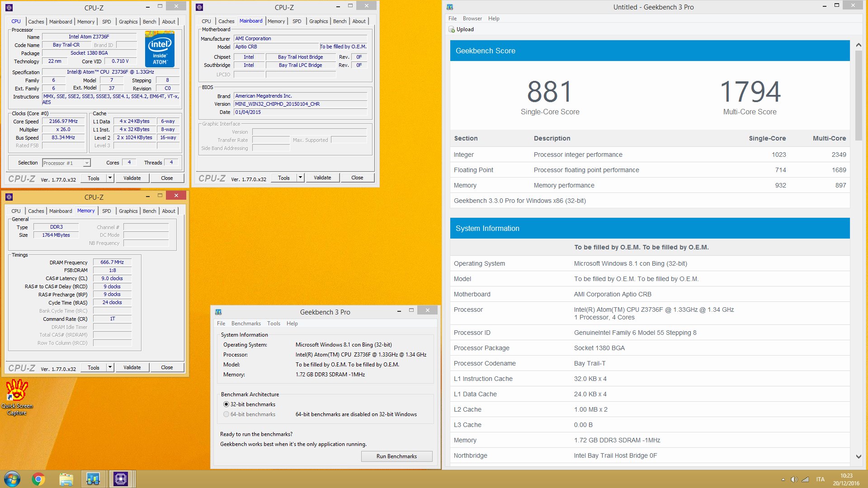Open Graphics tab in CPU-Z mainboard window
868x488 pixels.
pos(319,21)
